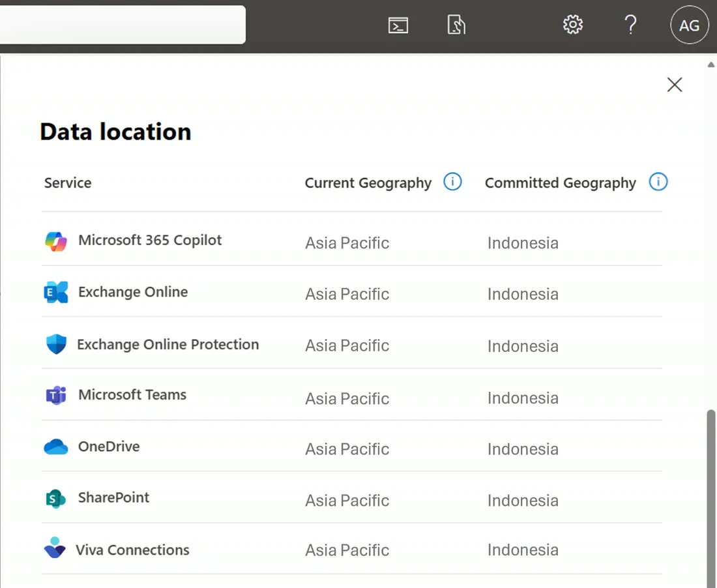The height and width of the screenshot is (588, 717).
Task: Open the Cloud Shell terminal icon
Action: (398, 25)
